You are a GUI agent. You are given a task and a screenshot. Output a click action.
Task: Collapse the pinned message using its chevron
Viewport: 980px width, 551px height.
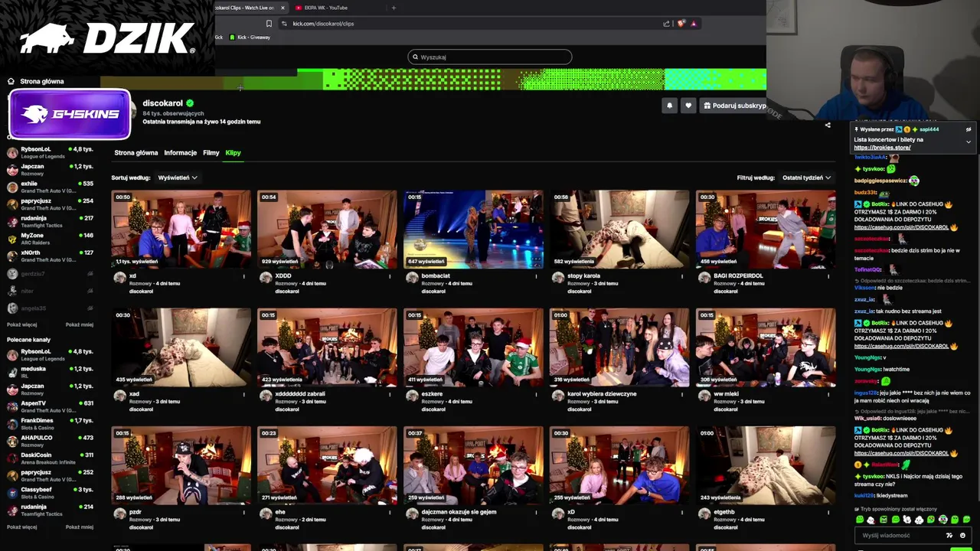[x=969, y=142]
